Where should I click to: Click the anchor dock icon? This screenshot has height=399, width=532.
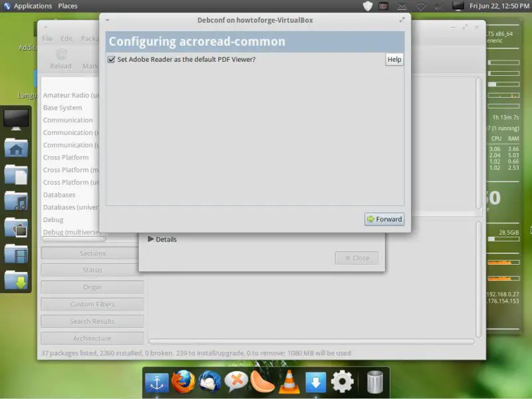[x=157, y=383]
